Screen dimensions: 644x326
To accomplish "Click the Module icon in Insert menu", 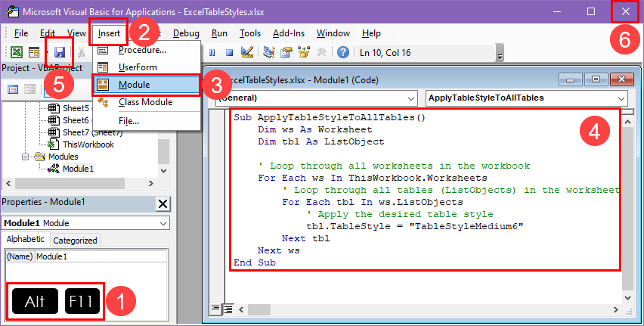I will pos(103,85).
